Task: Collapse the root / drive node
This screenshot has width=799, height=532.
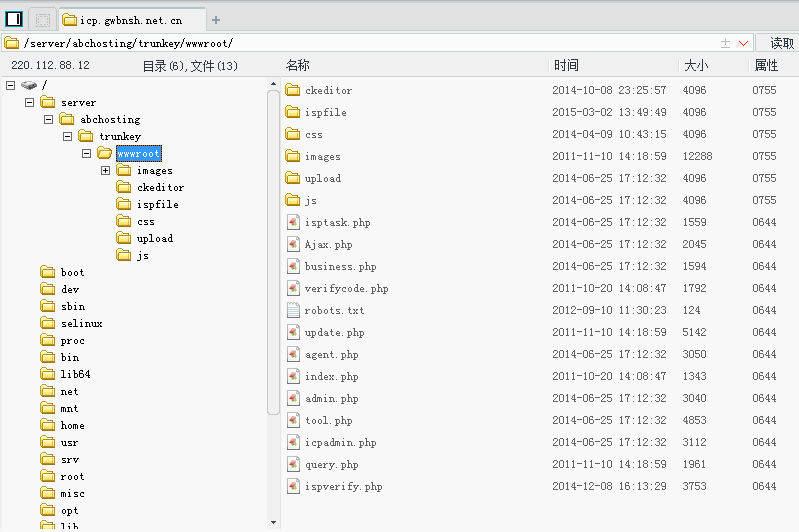Action: click(11, 85)
